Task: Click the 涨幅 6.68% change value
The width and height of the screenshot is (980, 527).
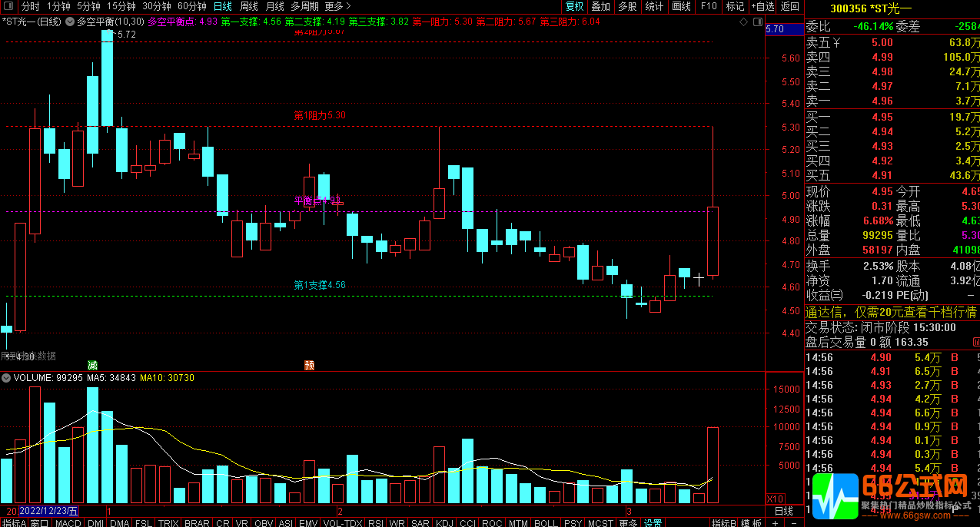Action: pyautogui.click(x=877, y=220)
